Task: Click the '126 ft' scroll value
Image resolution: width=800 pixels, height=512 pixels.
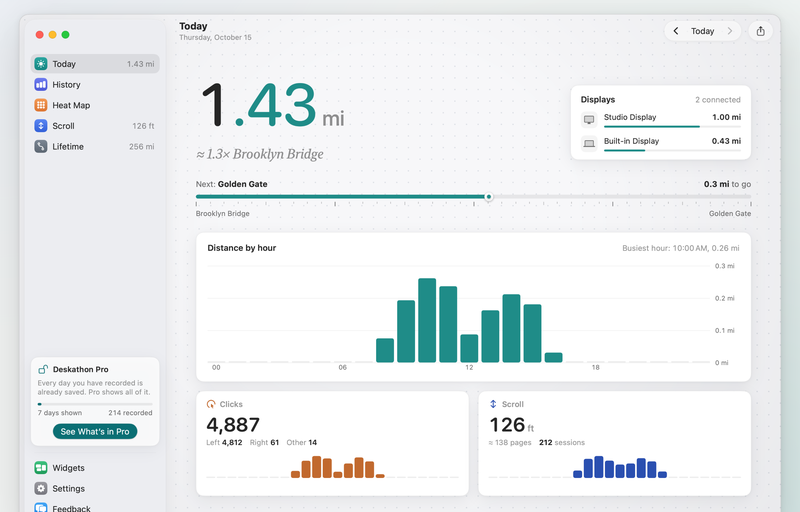Action: pyautogui.click(x=512, y=425)
